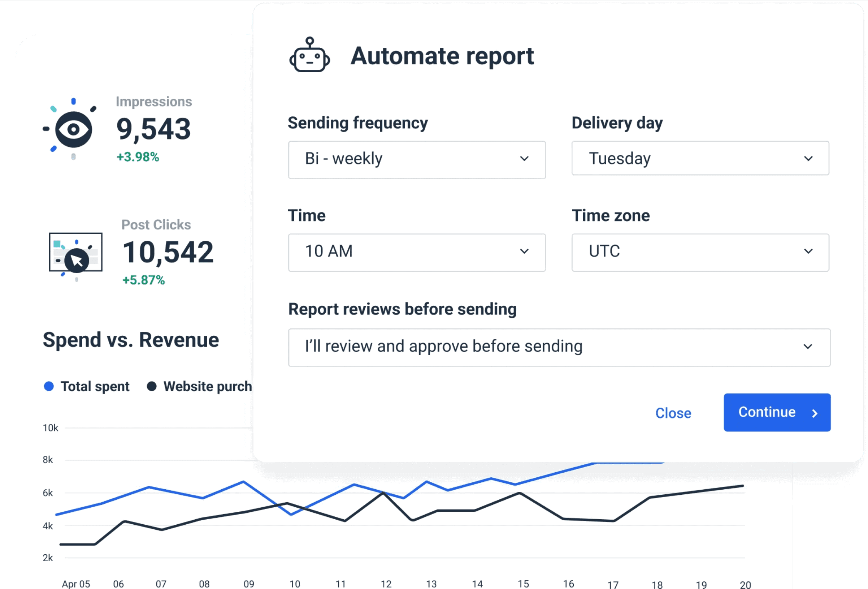The width and height of the screenshot is (868, 589).
Task: Expand the report review approval dropdown
Action: click(553, 347)
